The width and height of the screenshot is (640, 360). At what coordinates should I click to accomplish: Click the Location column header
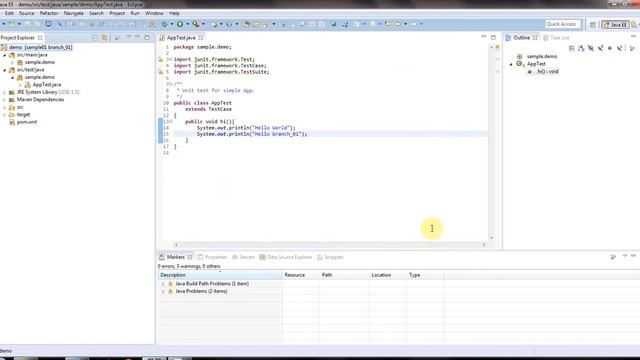(x=387, y=275)
